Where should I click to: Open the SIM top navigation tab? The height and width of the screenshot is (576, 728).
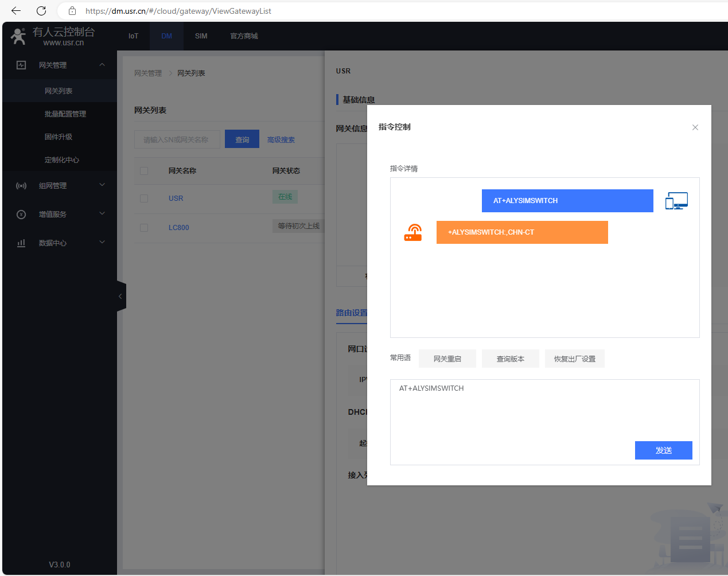tap(201, 36)
